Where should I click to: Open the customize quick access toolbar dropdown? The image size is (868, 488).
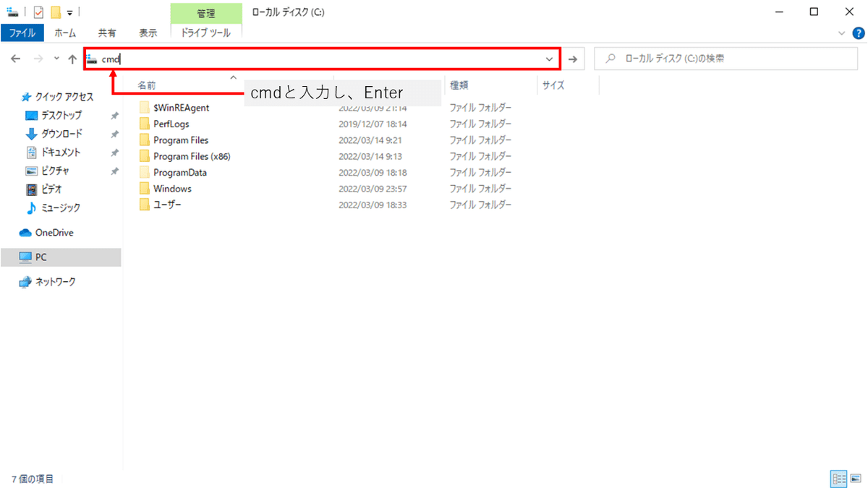[69, 12]
